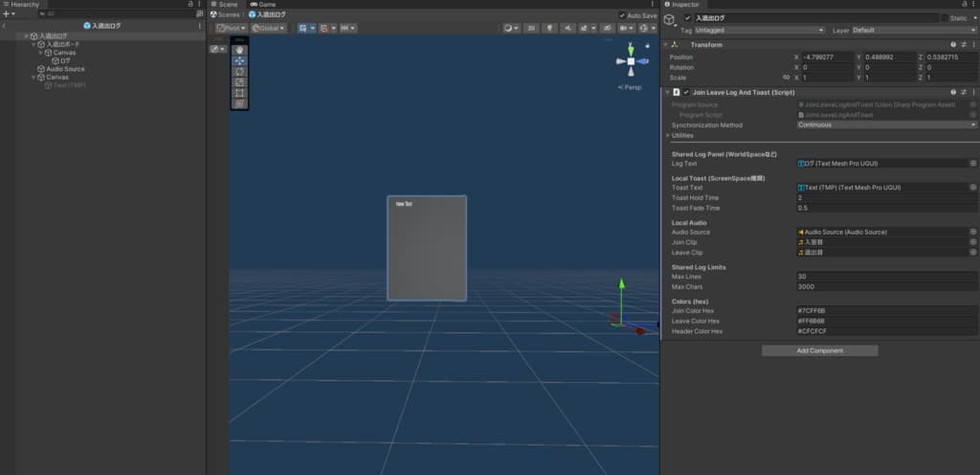Select the Rotate tool

[x=239, y=71]
